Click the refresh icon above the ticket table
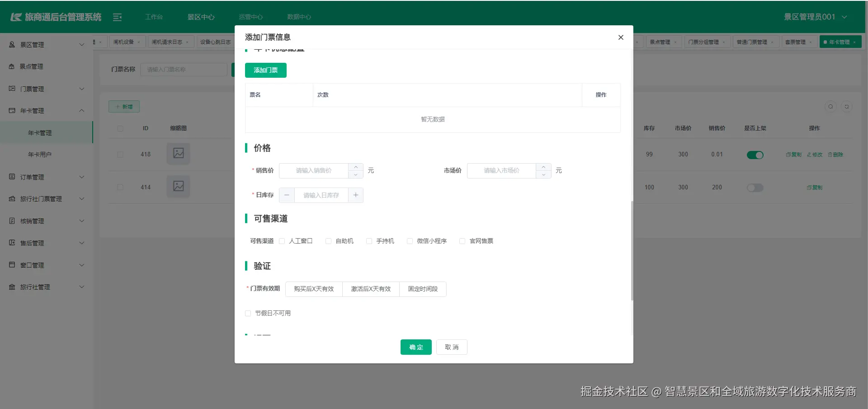Viewport: 868px width, 409px height. (x=847, y=107)
